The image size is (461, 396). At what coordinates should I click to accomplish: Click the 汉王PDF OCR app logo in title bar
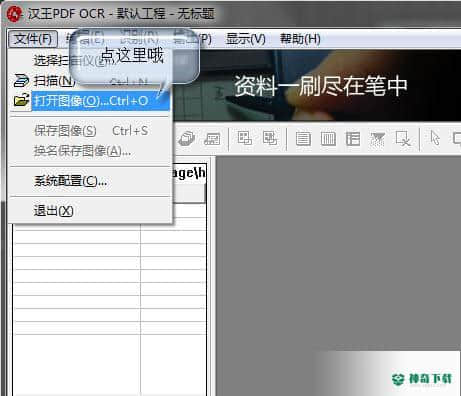14,14
